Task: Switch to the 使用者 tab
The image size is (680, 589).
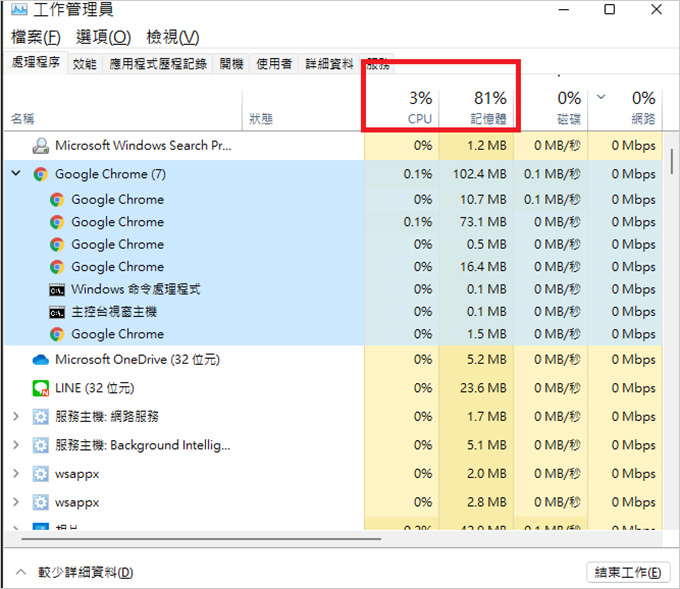Action: coord(274,64)
